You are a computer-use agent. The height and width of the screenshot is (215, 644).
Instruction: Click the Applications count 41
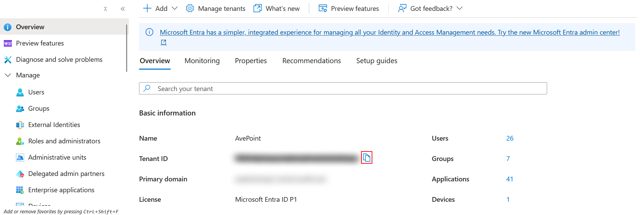pyautogui.click(x=509, y=179)
